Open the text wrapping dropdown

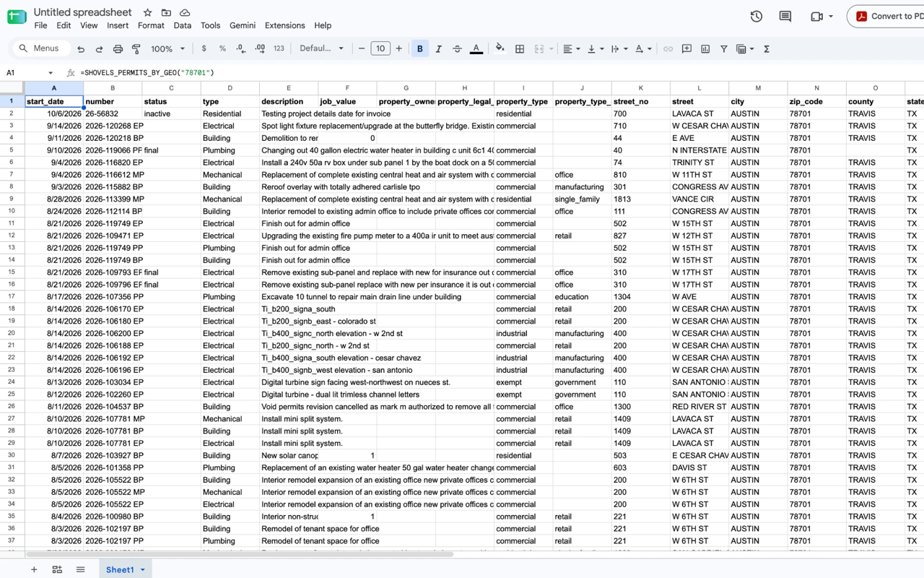pyautogui.click(x=619, y=49)
